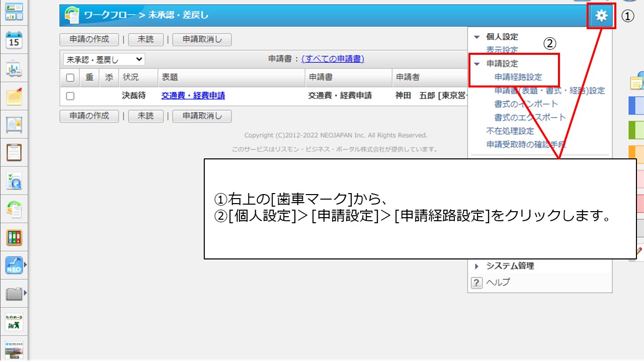The height and width of the screenshot is (362, 644).
Task: Collapse the 個人設定 section
Action: (476, 37)
